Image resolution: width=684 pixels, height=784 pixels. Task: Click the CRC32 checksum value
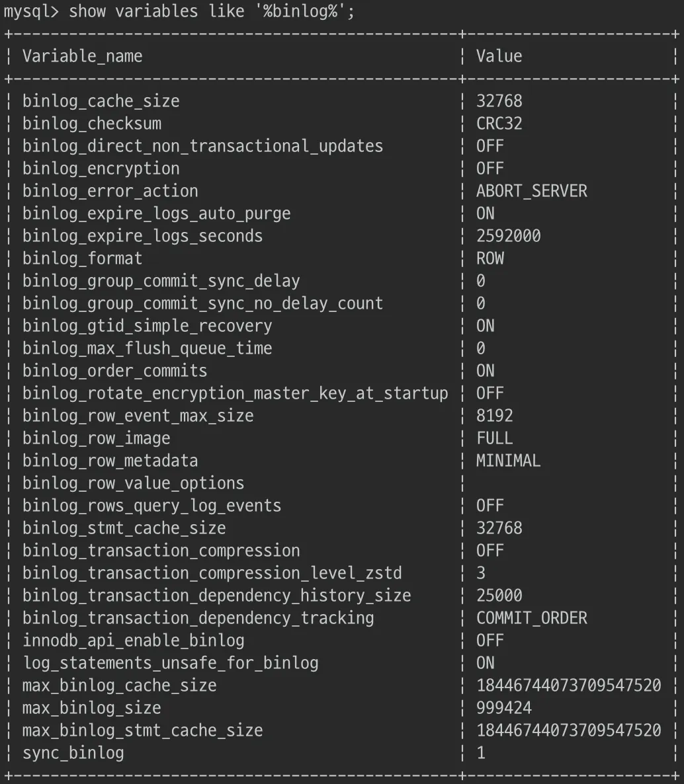pos(499,124)
